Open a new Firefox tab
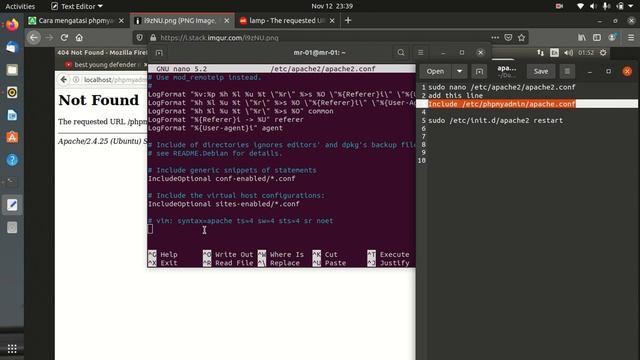This screenshot has height=360, width=640. point(348,20)
